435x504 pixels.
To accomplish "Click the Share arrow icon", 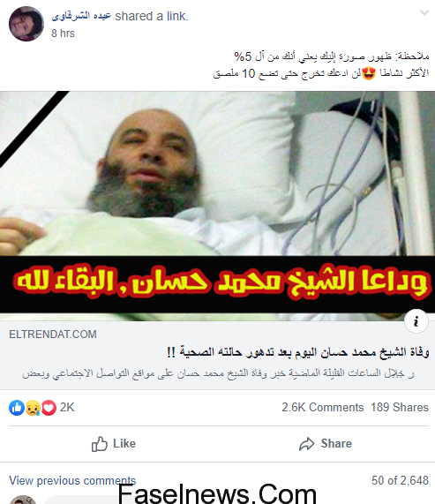I will (x=307, y=444).
